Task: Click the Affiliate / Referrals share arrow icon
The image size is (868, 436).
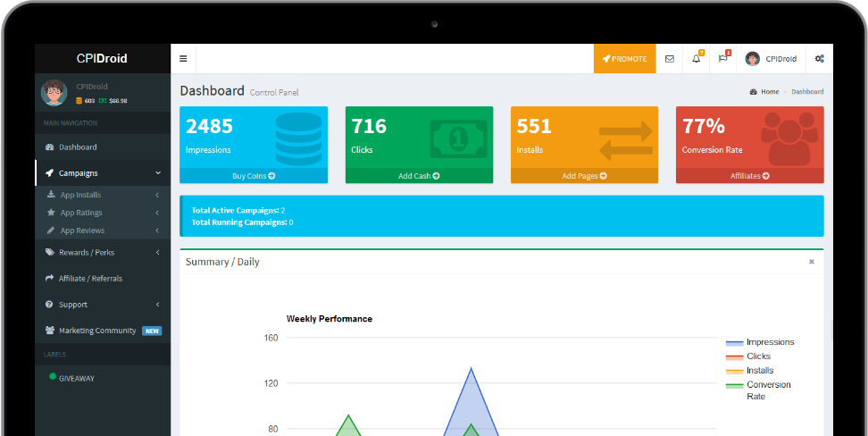Action: [x=49, y=278]
